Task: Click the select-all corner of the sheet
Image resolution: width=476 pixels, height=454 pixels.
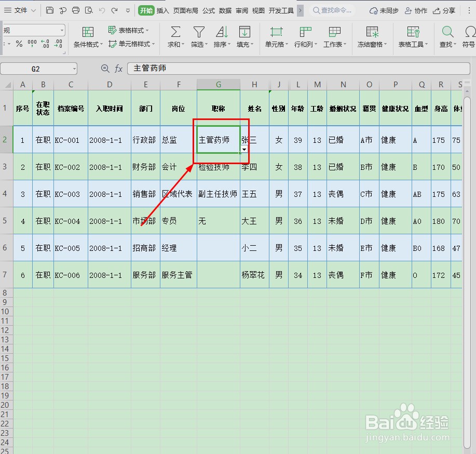Action: coord(7,85)
